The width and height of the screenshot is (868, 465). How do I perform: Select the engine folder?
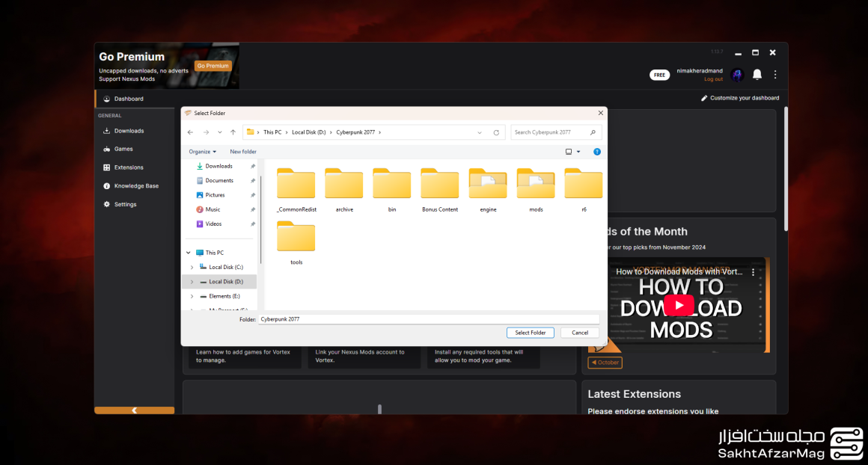tap(488, 190)
